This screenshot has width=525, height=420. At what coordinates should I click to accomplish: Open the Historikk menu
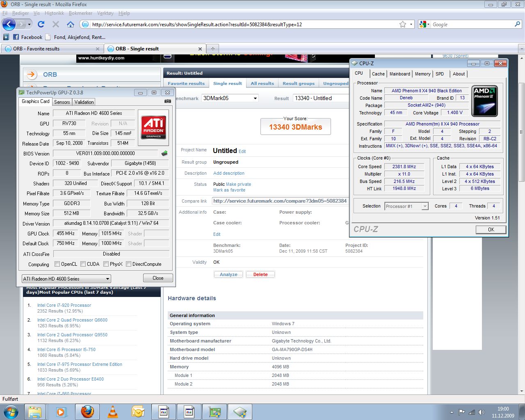[x=54, y=13]
